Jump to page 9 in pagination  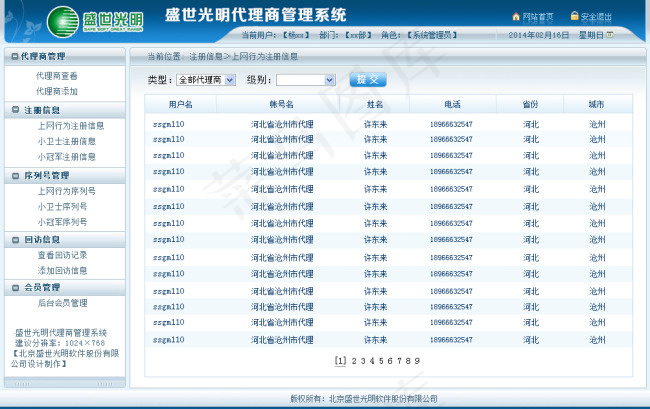(416, 361)
